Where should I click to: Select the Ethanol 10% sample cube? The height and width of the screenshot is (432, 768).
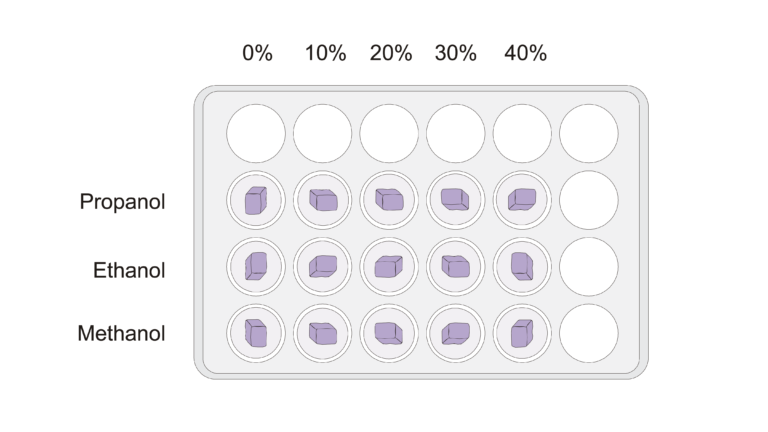click(x=322, y=266)
